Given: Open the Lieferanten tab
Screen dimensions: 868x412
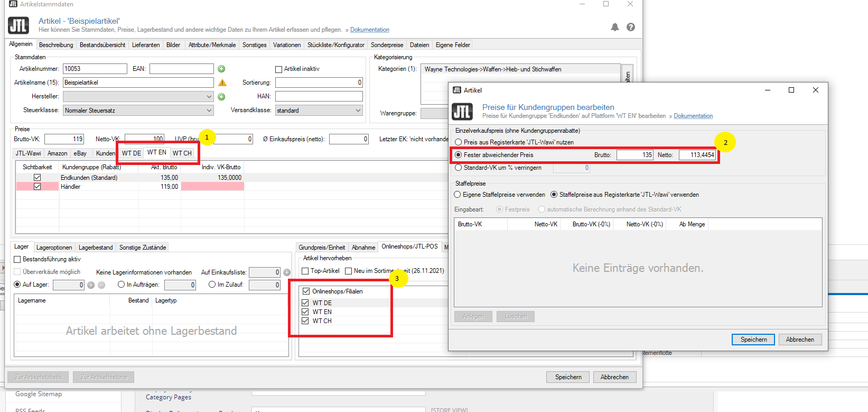Looking at the screenshot, I should (x=146, y=45).
